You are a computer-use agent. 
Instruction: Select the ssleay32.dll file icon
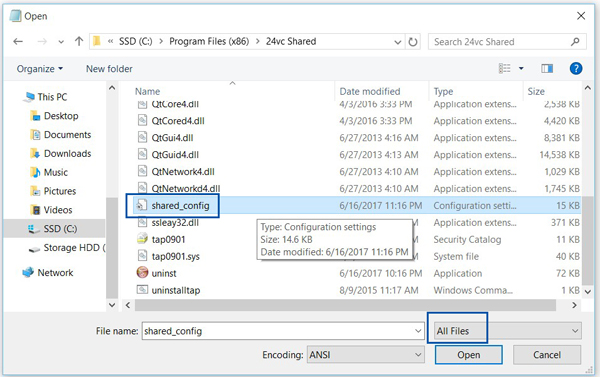point(142,222)
